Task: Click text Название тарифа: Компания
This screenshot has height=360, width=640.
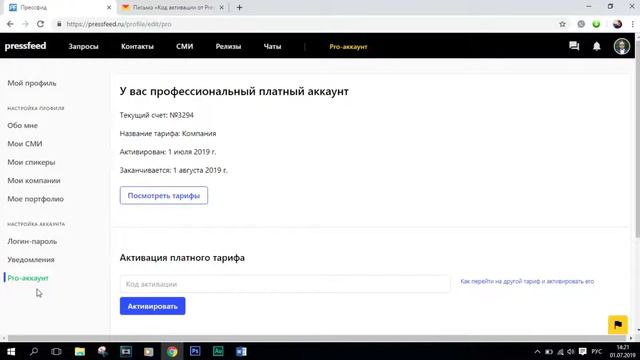Action: 168,133
